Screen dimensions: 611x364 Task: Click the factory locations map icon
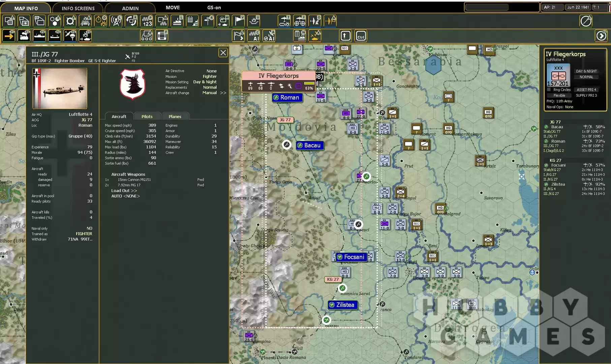click(x=177, y=21)
